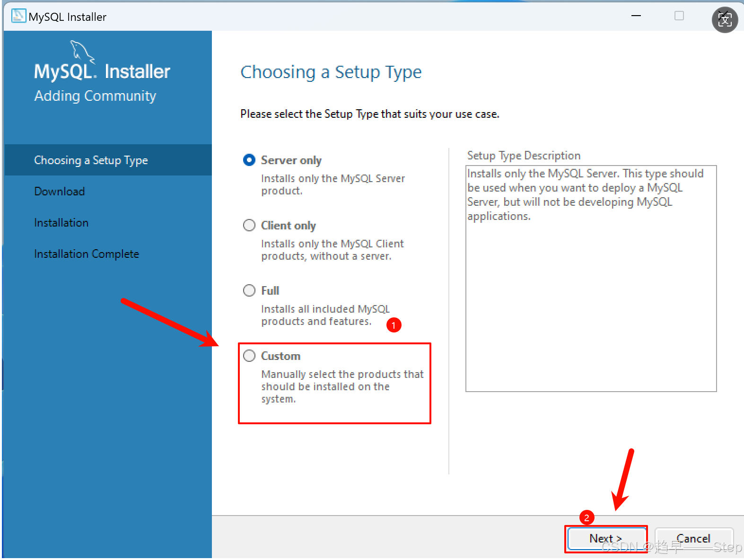Screen dimensions: 744x560
Task: Open Choosing a Setup Type sidebar step
Action: [108, 160]
